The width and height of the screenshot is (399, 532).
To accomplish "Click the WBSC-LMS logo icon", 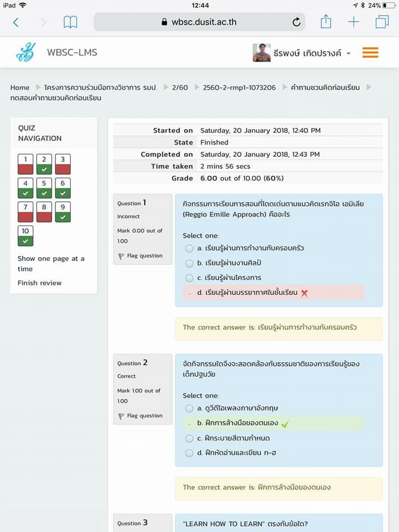I will click(25, 53).
